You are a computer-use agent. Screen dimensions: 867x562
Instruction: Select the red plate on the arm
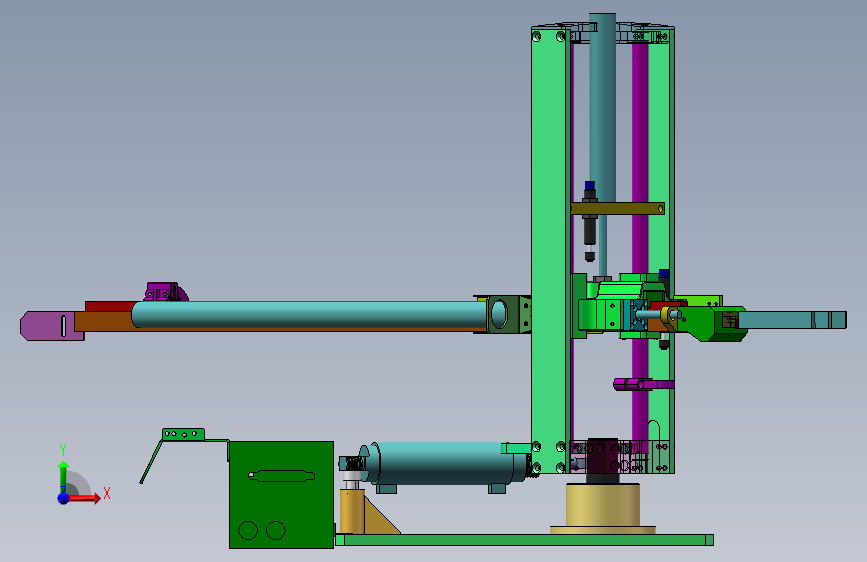pos(111,306)
